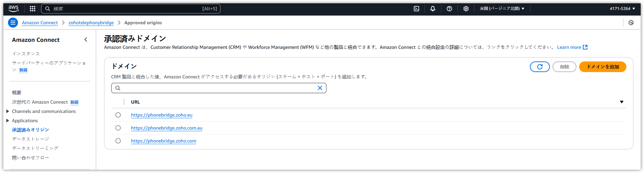Go to zohotelephonybridge breadcrumb link
The height and width of the screenshot is (183, 644).
point(91,23)
